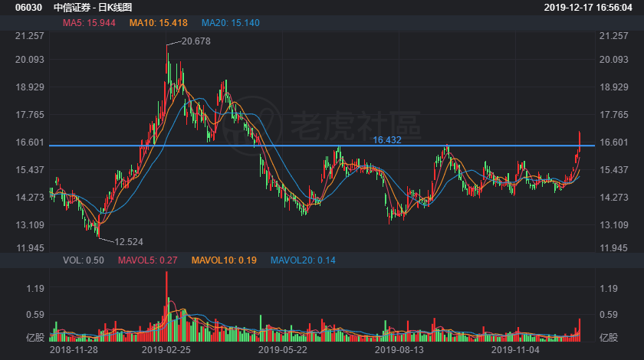The width and height of the screenshot is (644, 360).
Task: Click the right 亿股 unit label
Action: [608, 338]
